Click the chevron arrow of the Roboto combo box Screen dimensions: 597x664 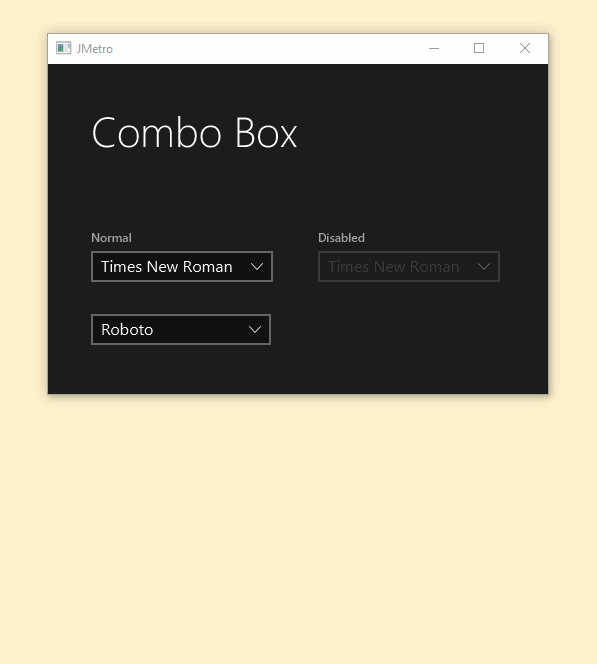pyautogui.click(x=255, y=329)
